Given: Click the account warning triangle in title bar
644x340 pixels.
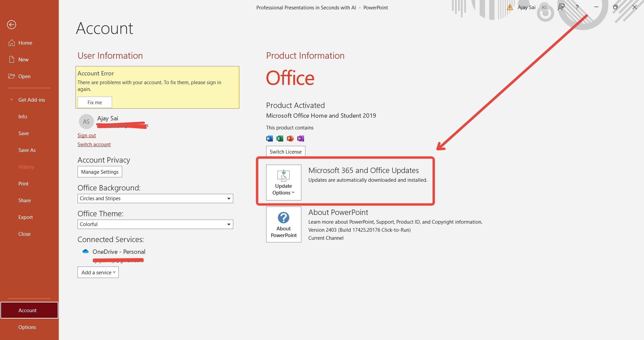Looking at the screenshot, I should click(510, 7).
